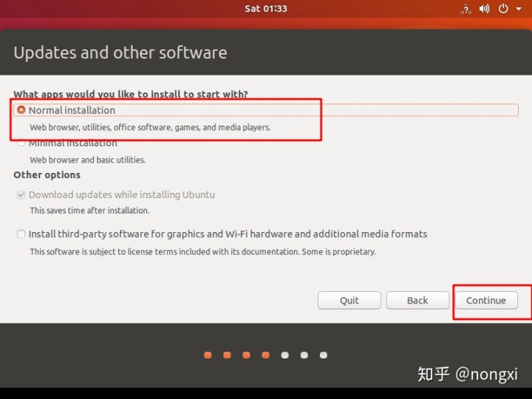Toggle Download updates while installing Ubuntu checkbox
This screenshot has height=399, width=532.
[21, 195]
